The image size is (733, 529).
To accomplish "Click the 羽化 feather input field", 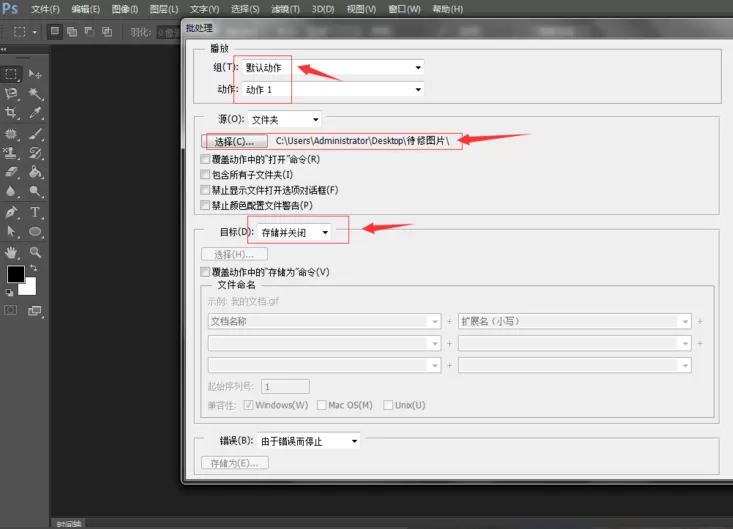I will tap(169, 32).
